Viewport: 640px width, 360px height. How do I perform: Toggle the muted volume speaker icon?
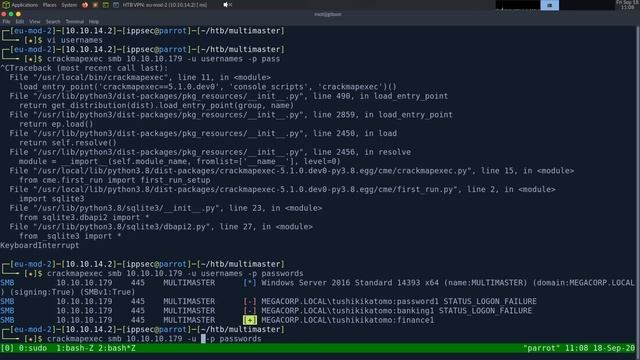point(227,5)
